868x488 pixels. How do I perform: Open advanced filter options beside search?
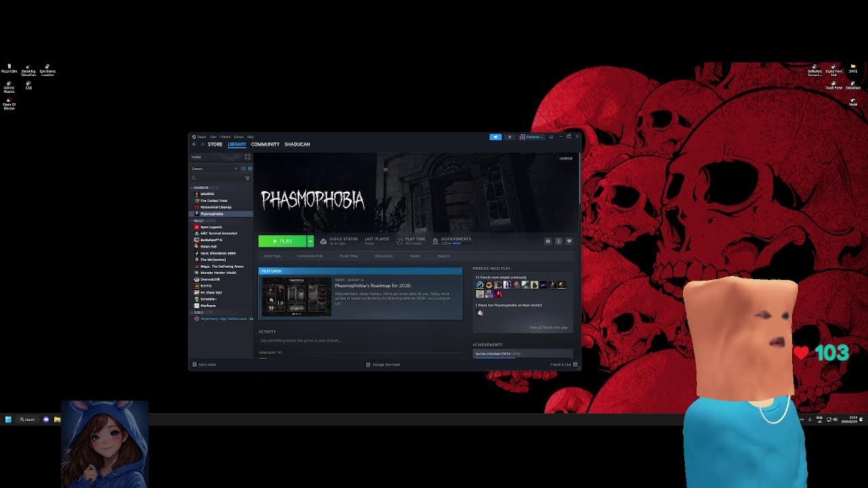click(248, 178)
